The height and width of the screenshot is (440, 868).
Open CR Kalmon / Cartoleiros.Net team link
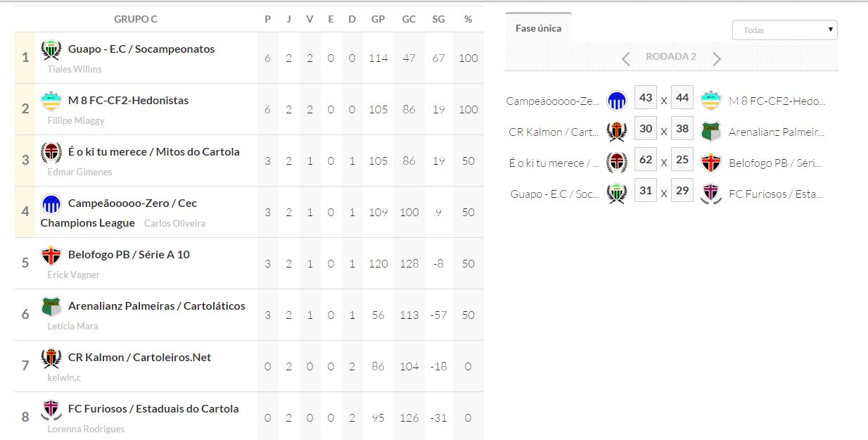coord(139,358)
